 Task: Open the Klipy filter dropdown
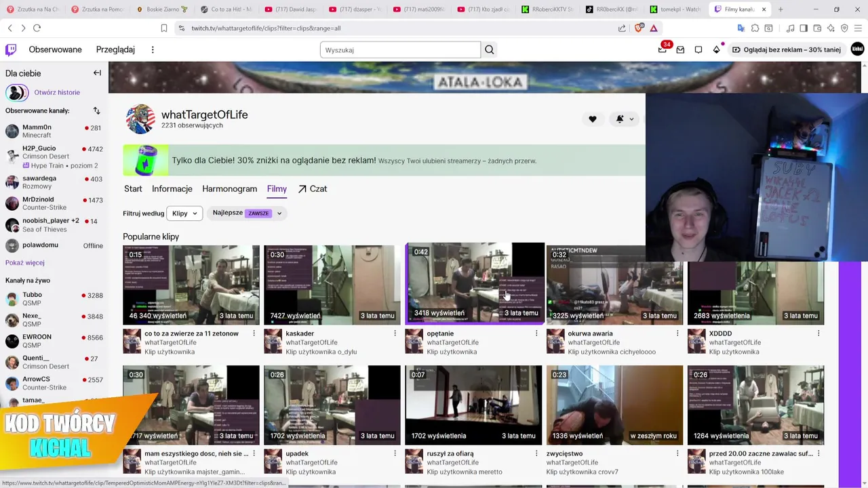pyautogui.click(x=184, y=213)
